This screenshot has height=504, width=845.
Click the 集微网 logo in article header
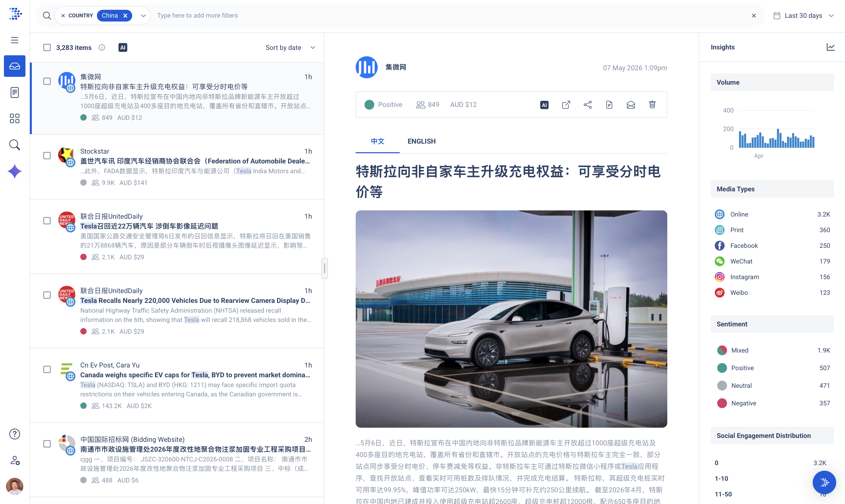366,67
